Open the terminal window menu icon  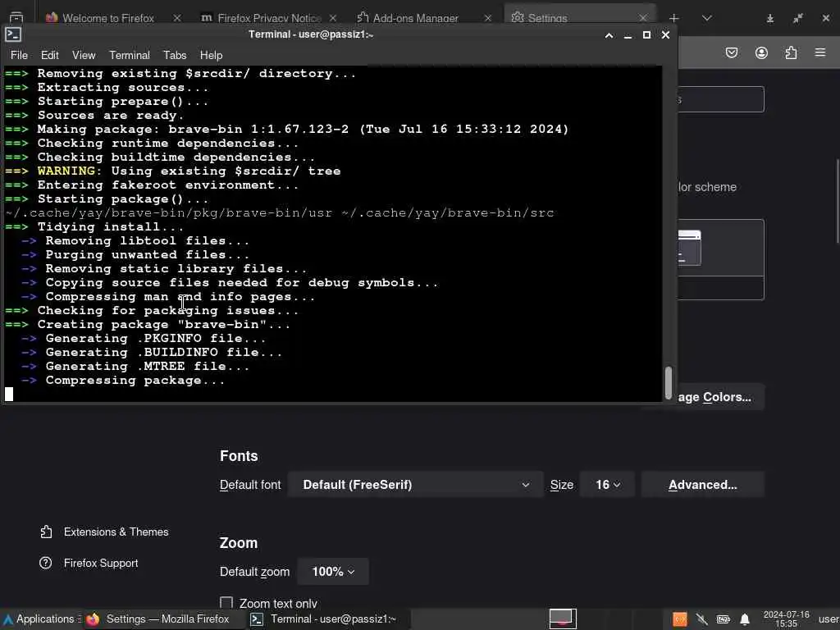pos(13,34)
